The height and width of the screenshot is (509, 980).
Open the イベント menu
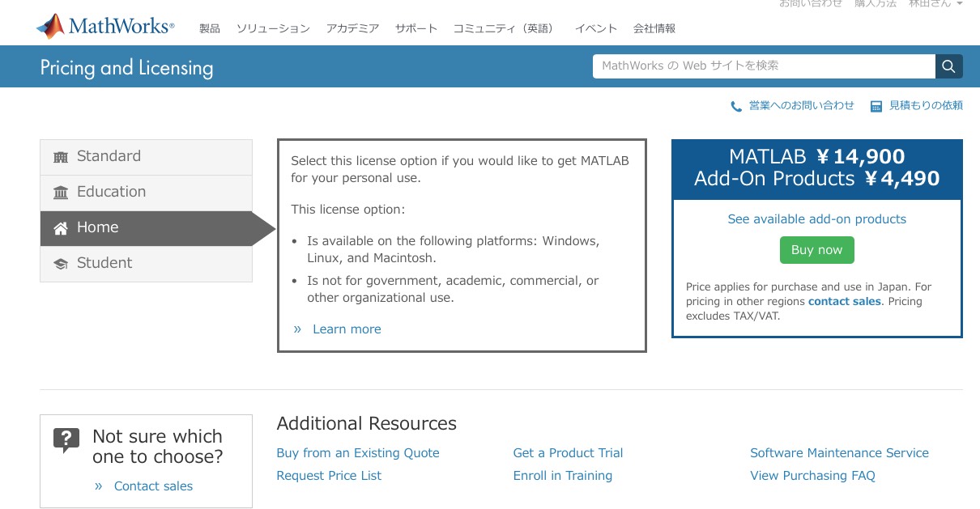[596, 28]
